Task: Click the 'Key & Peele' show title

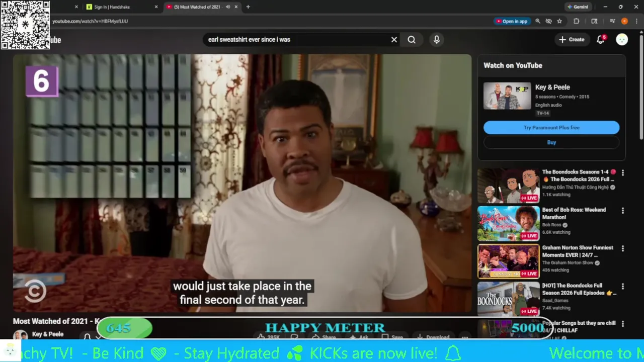Action: pos(552,87)
